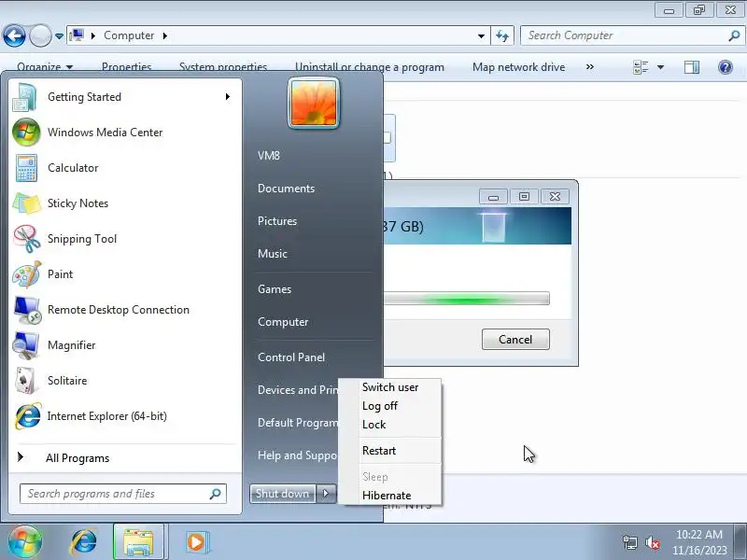747x560 pixels.
Task: Select Log off in power menu
Action: (x=390, y=406)
